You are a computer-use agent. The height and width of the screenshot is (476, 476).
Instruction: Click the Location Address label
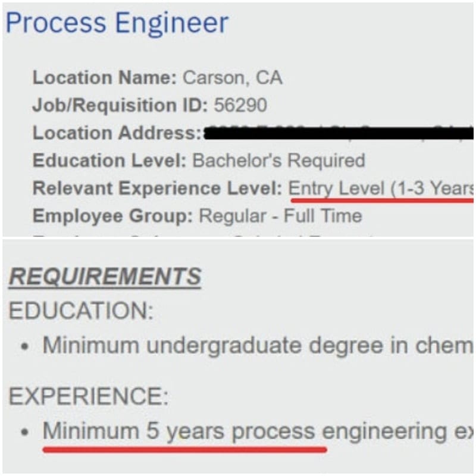coord(117,133)
